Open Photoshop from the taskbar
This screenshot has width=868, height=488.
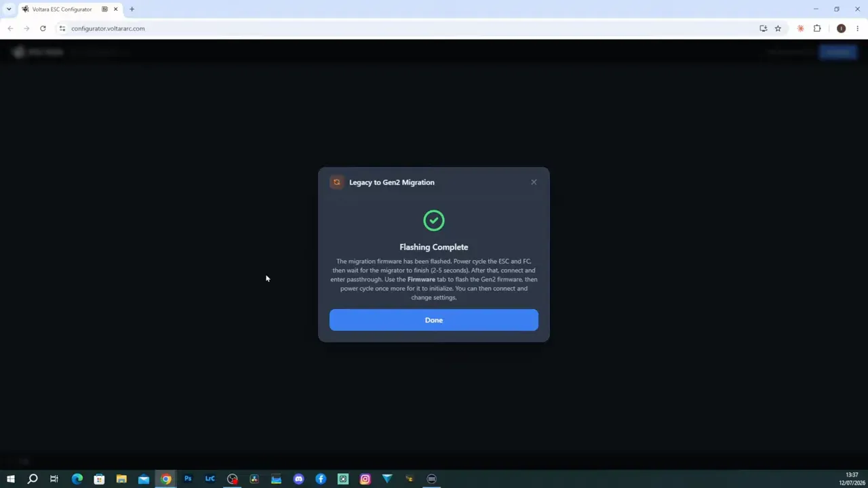click(x=188, y=479)
